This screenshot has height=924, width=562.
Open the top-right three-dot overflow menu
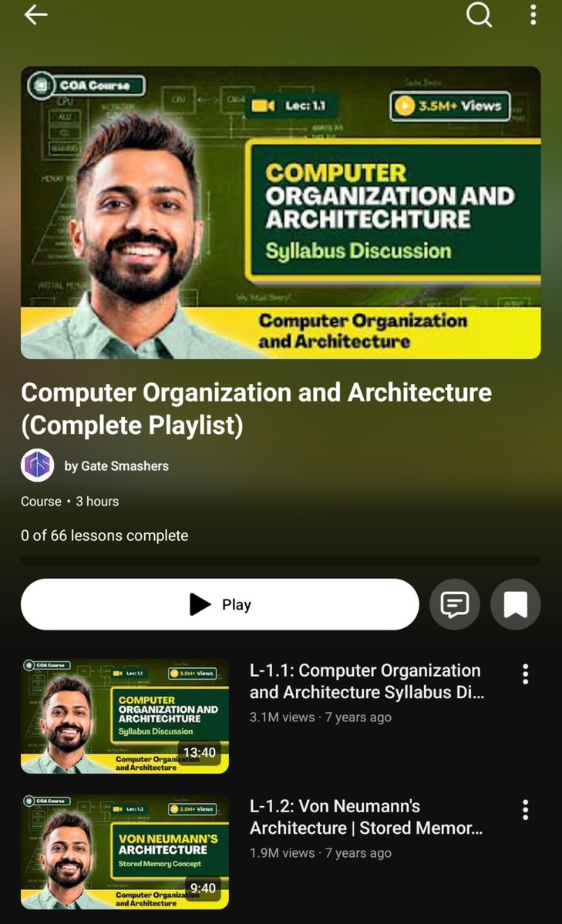pos(533,15)
